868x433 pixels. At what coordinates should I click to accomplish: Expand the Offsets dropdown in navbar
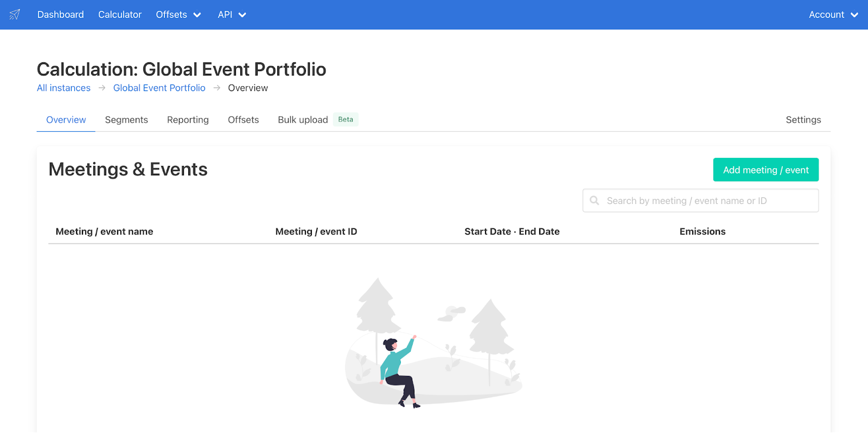click(178, 15)
